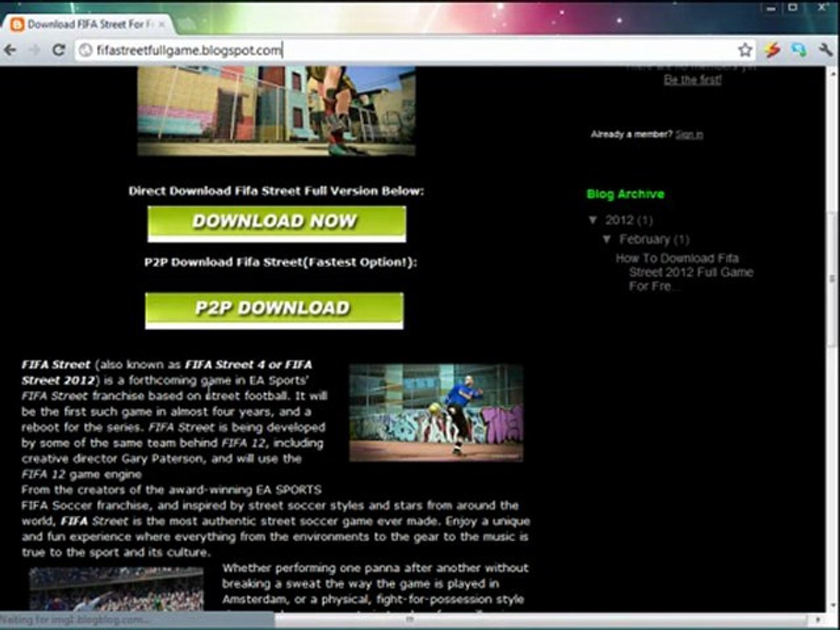Click the Already a member? text
The width and height of the screenshot is (840, 630).
631,135
